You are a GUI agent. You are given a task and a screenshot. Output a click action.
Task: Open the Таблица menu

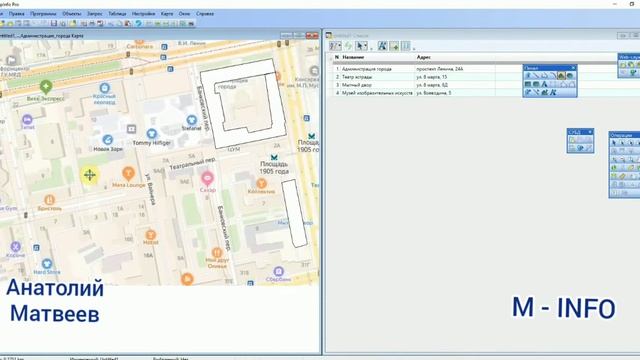(117, 13)
